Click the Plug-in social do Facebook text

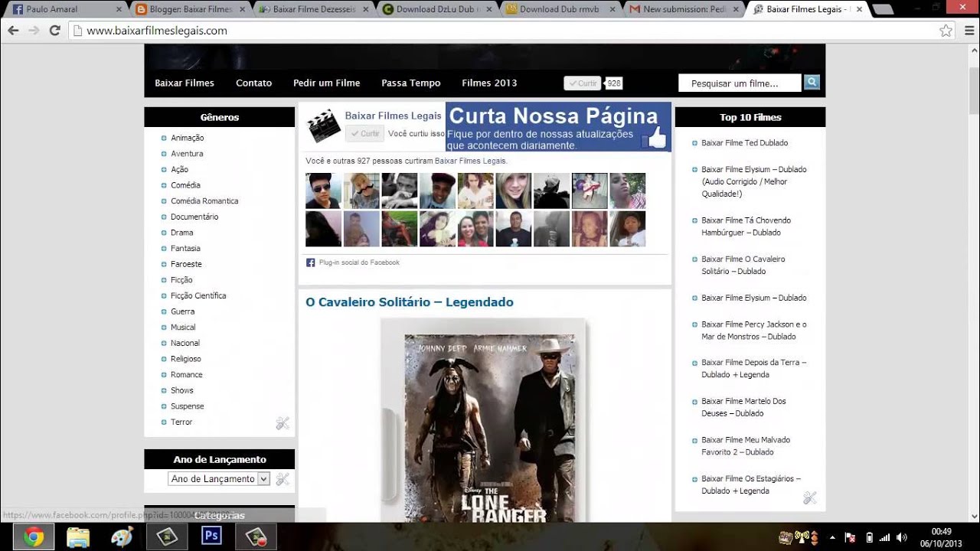(x=359, y=262)
